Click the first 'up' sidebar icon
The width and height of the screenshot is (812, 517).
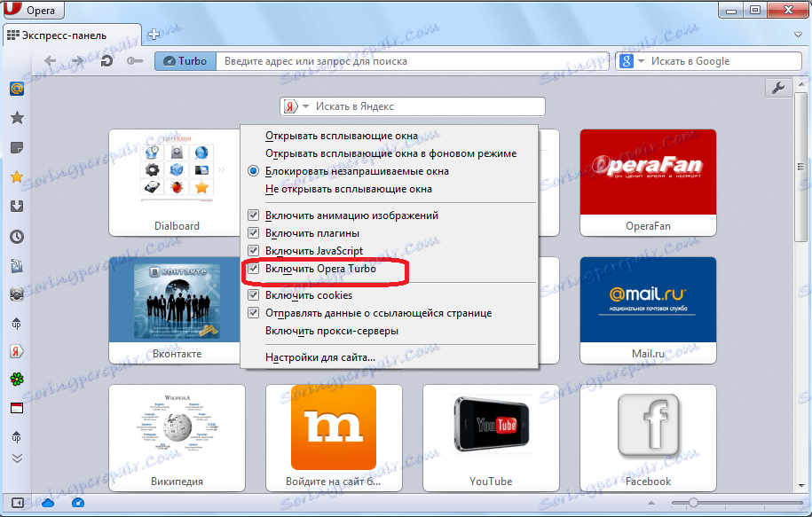[17, 324]
